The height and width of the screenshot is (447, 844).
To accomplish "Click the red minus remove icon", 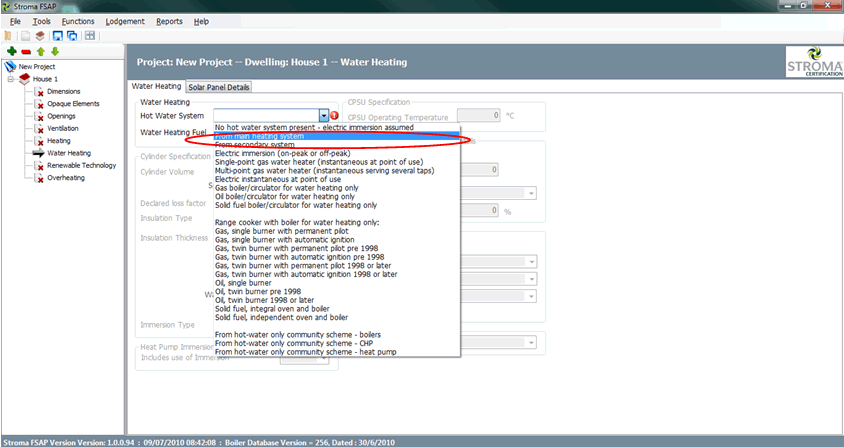I will click(x=26, y=52).
